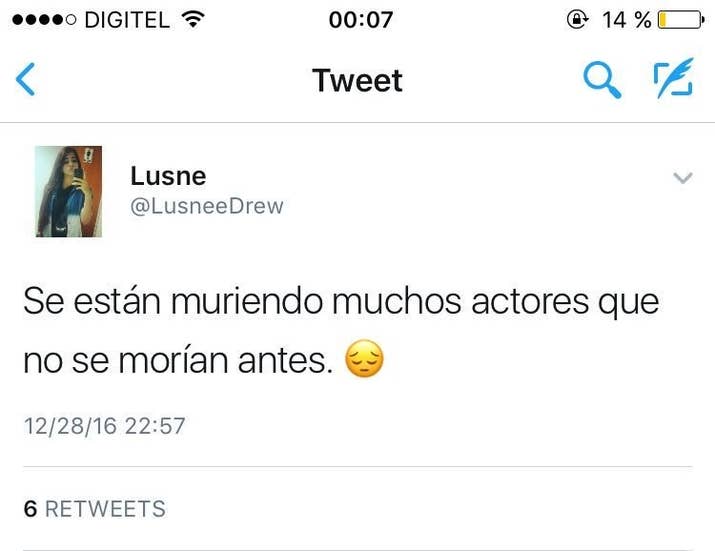Tap the battery indicator icon

click(x=681, y=20)
